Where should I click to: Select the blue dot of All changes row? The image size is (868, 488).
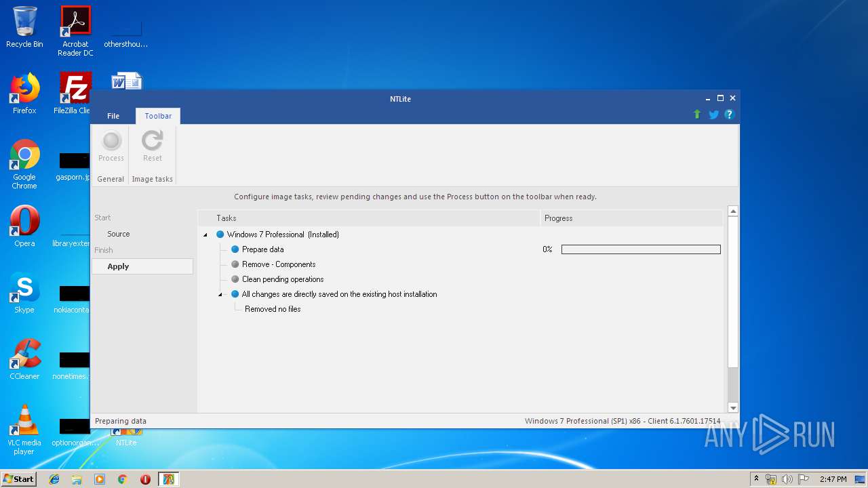[x=235, y=294]
